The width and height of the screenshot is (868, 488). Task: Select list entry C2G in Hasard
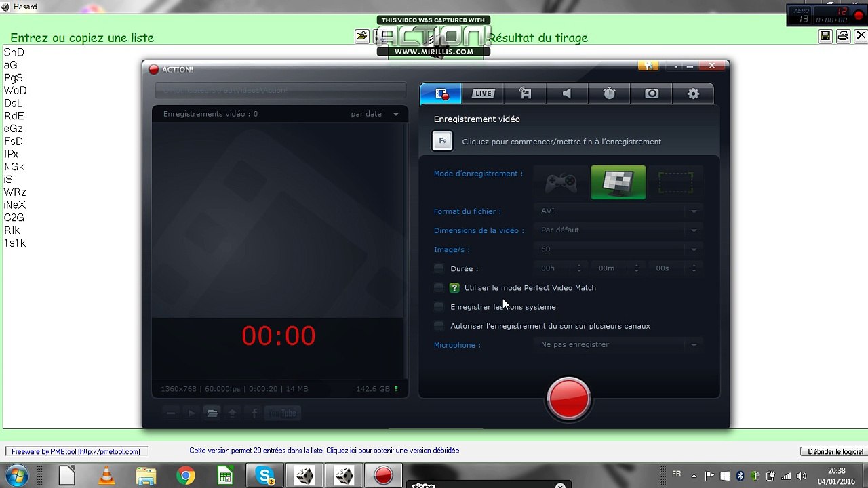tap(14, 218)
